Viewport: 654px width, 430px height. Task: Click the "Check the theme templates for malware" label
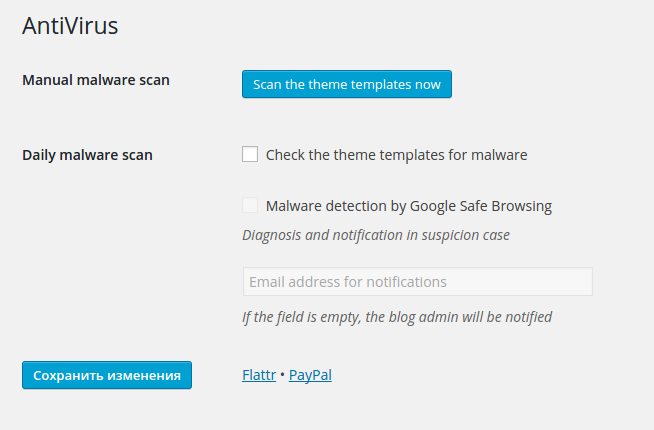[x=396, y=155]
